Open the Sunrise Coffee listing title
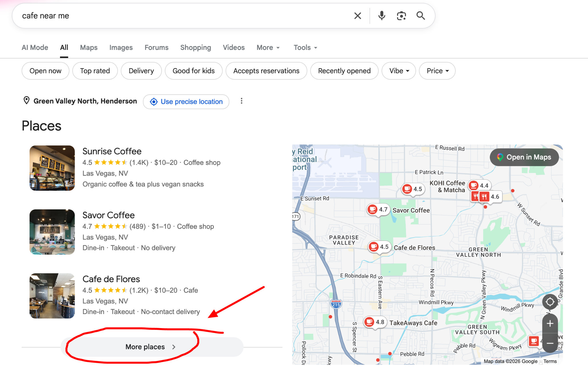Screen dimensions: 588x382 pos(112,151)
